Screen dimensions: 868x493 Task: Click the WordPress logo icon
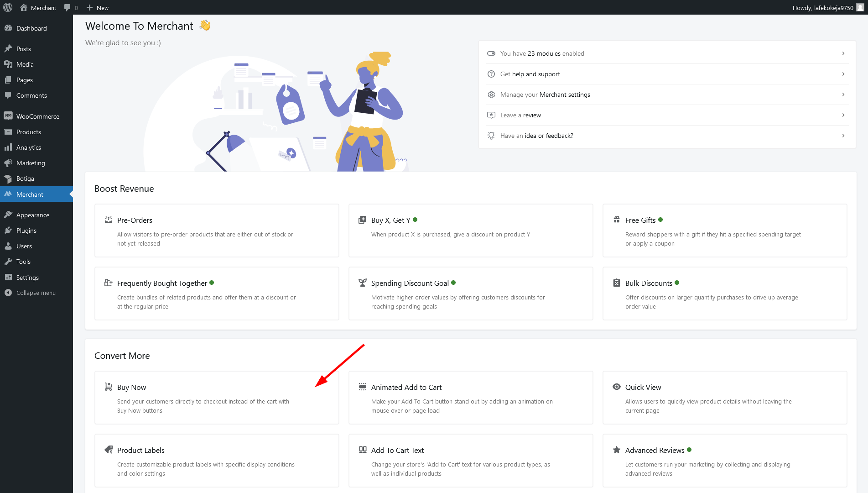pos(8,7)
